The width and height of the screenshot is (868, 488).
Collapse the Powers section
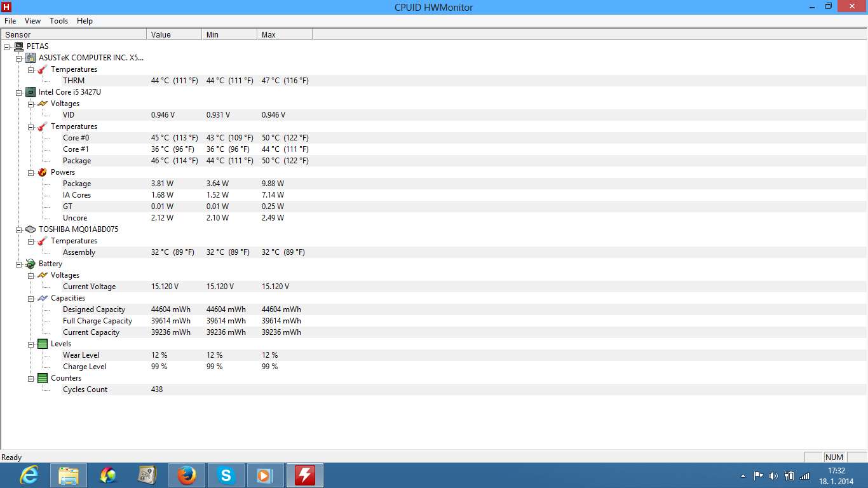(31, 172)
